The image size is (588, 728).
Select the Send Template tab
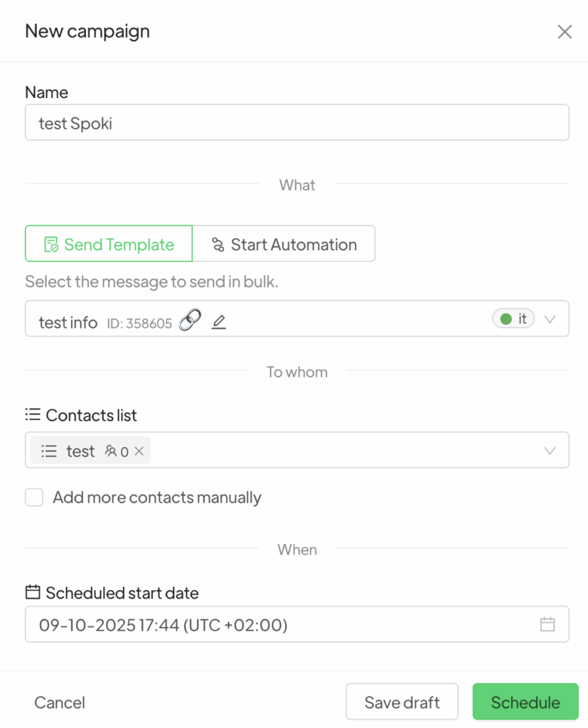coord(109,245)
